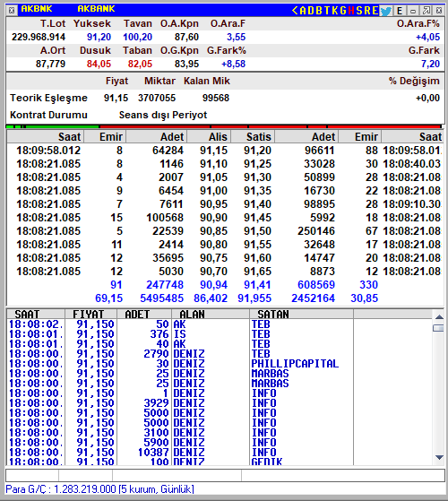This screenshot has width=448, height=501.
Task: Click the back arrow '<' in title bar
Action: [295, 11]
